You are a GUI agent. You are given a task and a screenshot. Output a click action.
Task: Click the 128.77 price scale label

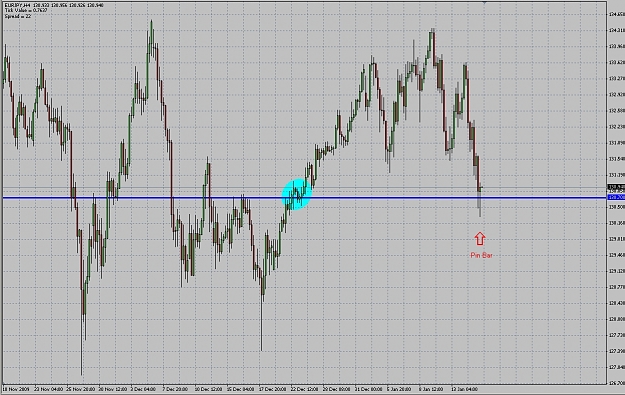(617, 287)
